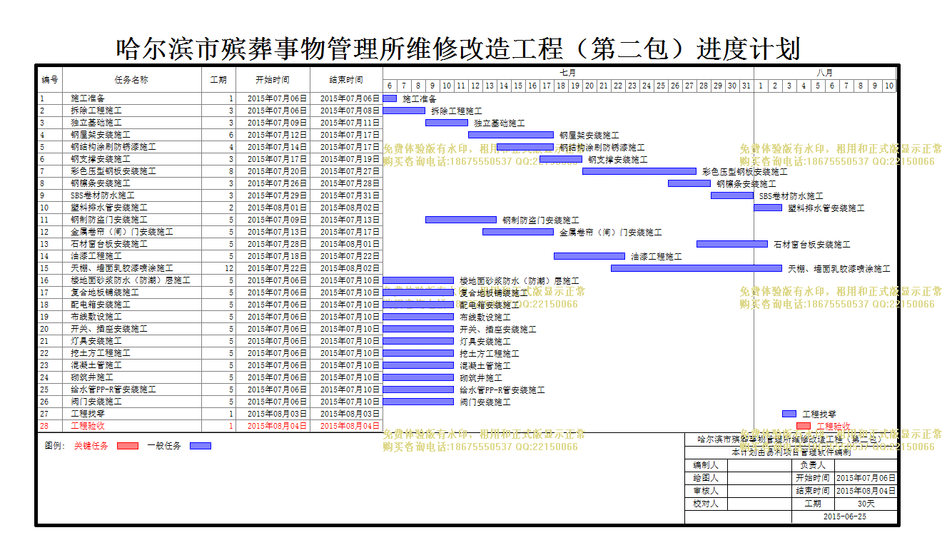This screenshot has height=560, width=942.
Task: Select the Gantt bar for 阀门安装施工
Action: click(x=418, y=402)
